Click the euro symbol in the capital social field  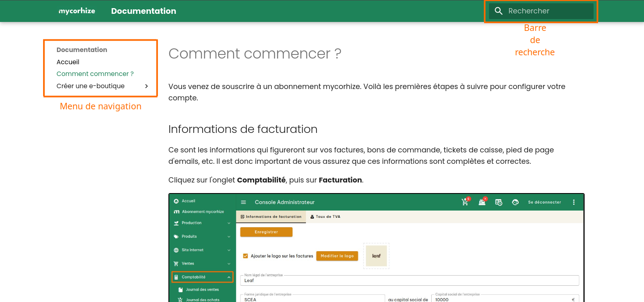pos(573,300)
